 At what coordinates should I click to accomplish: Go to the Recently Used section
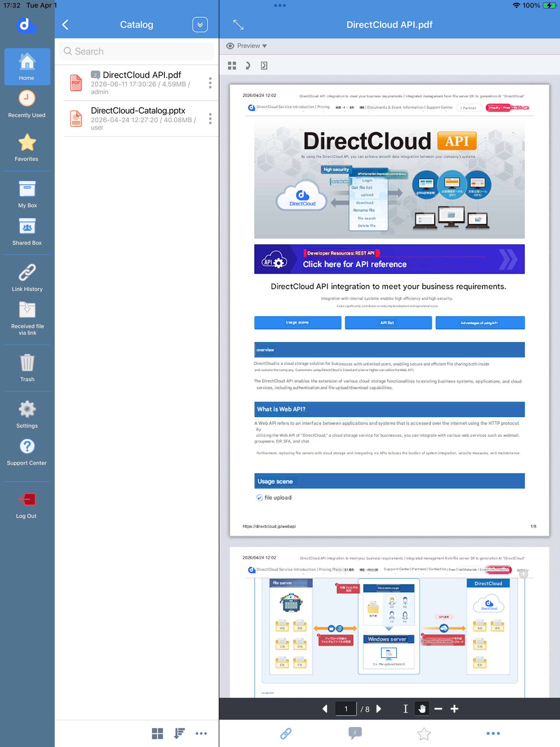click(x=27, y=104)
